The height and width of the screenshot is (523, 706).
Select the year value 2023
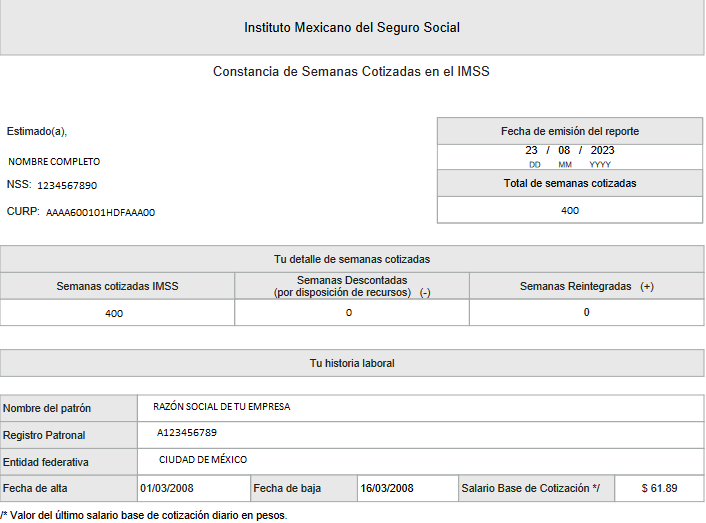602,150
